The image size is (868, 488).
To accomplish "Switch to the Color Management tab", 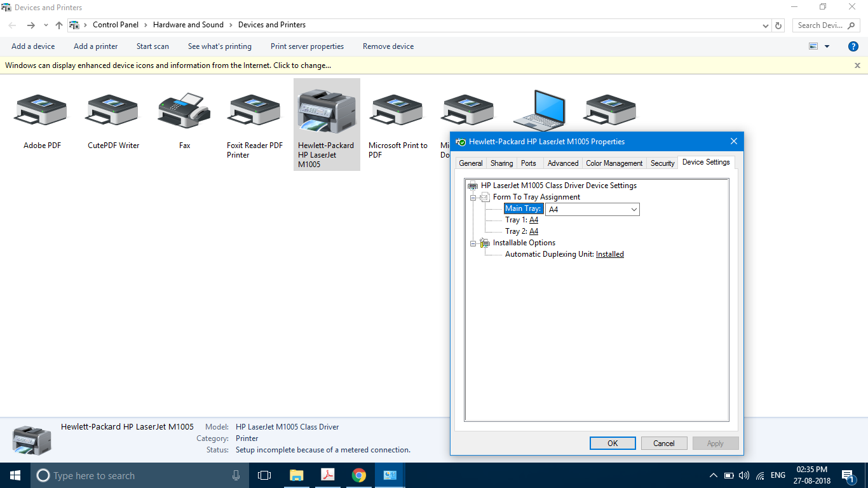I will 614,163.
